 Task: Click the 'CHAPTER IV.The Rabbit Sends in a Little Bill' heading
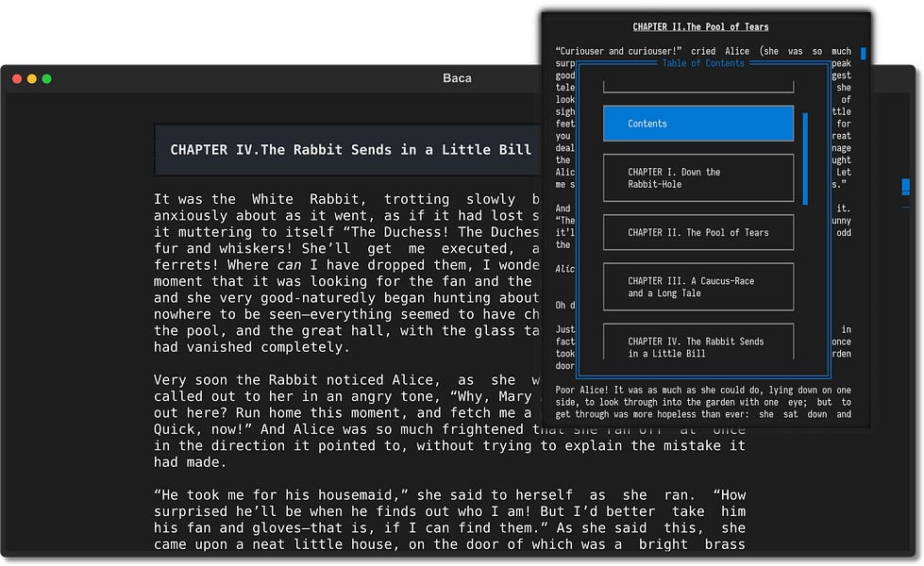350,150
